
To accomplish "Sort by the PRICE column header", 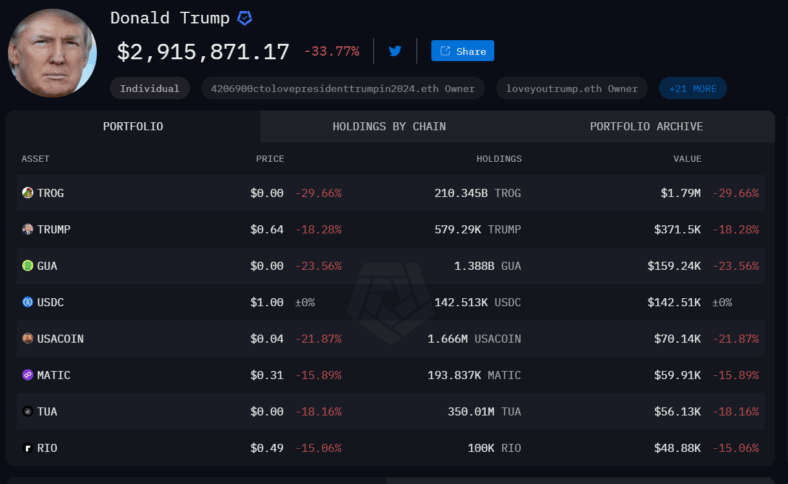I will 270,159.
